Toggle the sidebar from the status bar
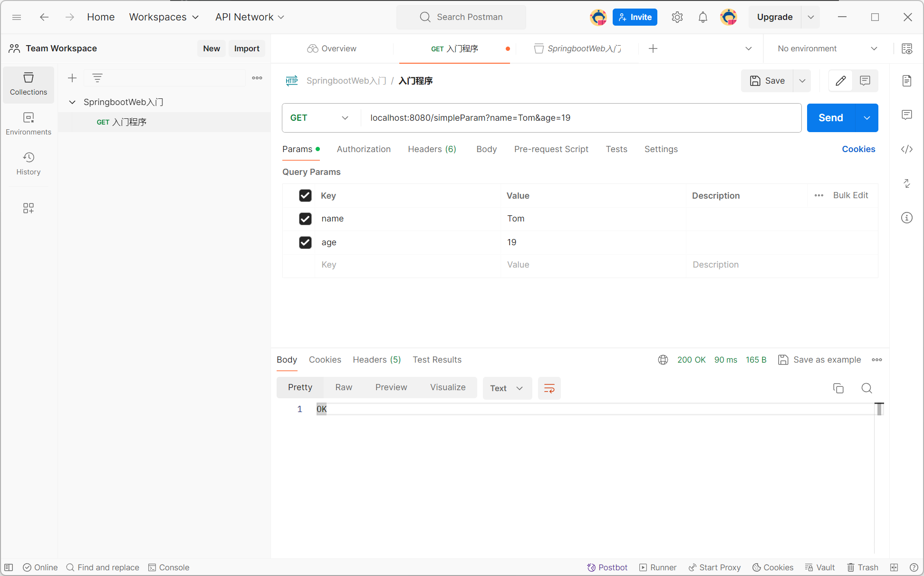Viewport: 924px width, 576px height. pyautogui.click(x=9, y=567)
